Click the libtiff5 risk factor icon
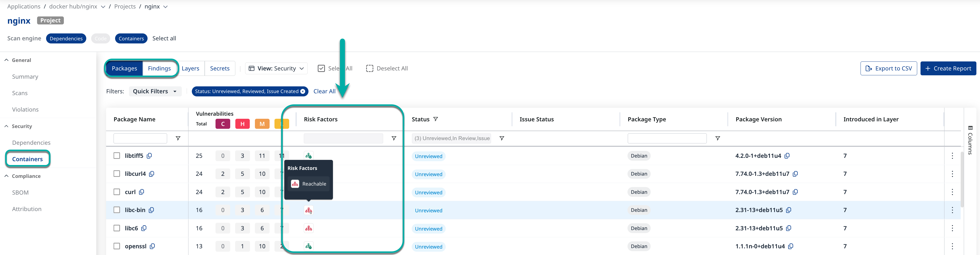Viewport: 980px width, 255px height. [x=308, y=156]
